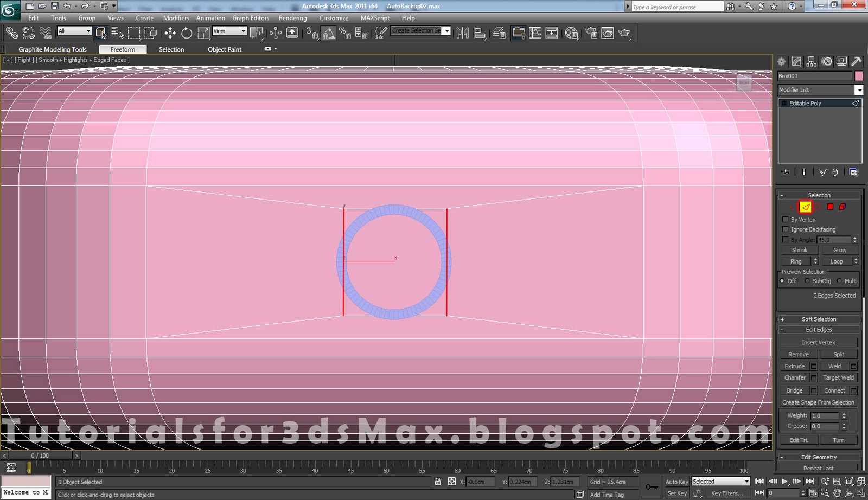The height and width of the screenshot is (500, 868).
Task: Toggle Select and Manipulate icon
Action: pos(276,33)
